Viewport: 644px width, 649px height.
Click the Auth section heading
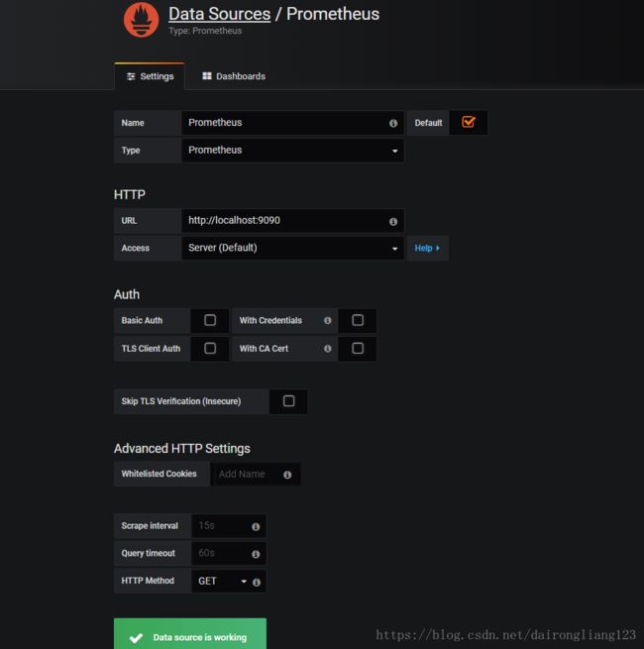tap(127, 294)
